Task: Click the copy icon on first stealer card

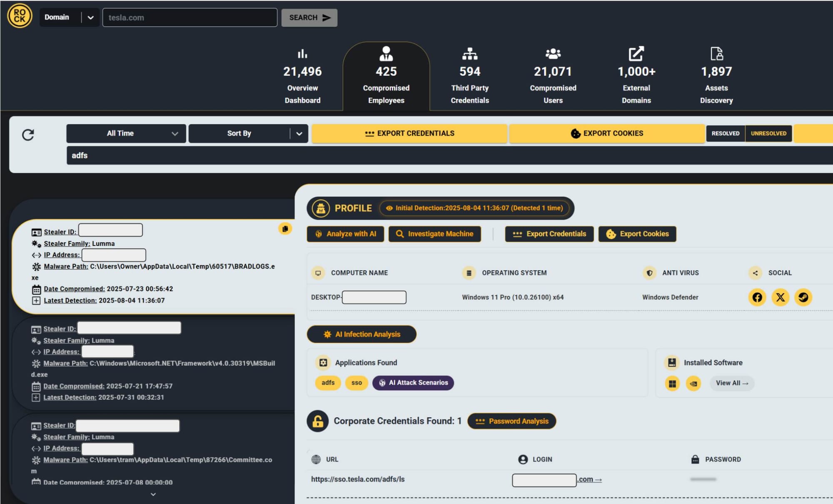Action: (285, 229)
